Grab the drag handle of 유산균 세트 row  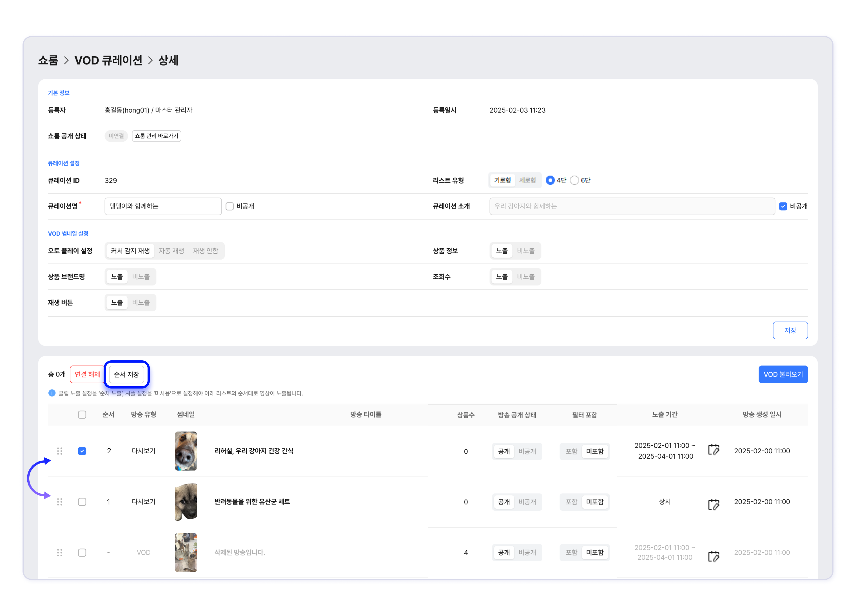[x=60, y=502]
